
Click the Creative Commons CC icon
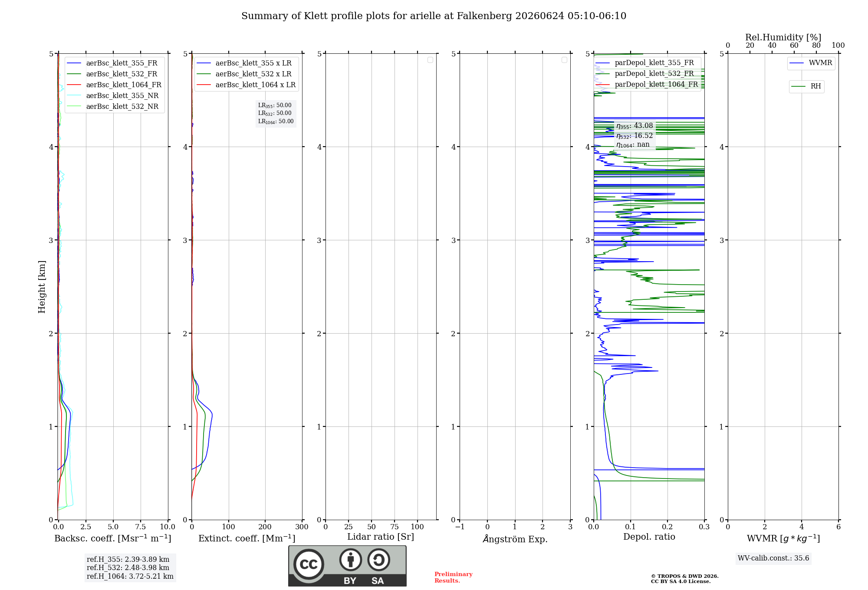[309, 564]
